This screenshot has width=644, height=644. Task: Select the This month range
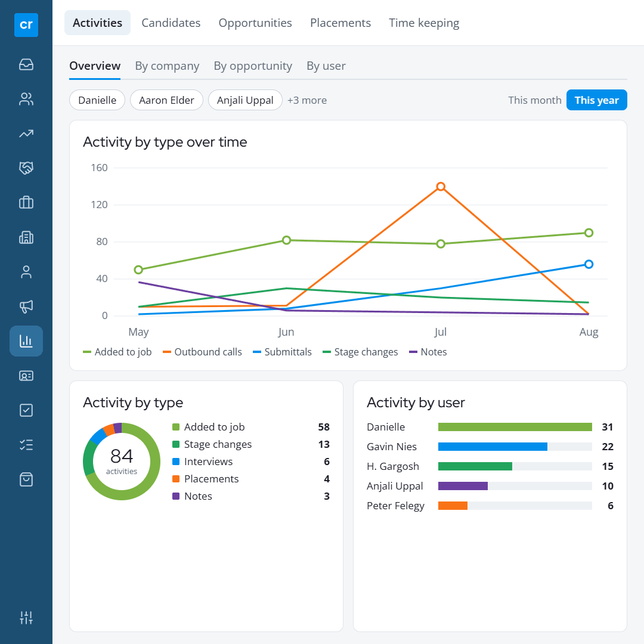coord(535,100)
